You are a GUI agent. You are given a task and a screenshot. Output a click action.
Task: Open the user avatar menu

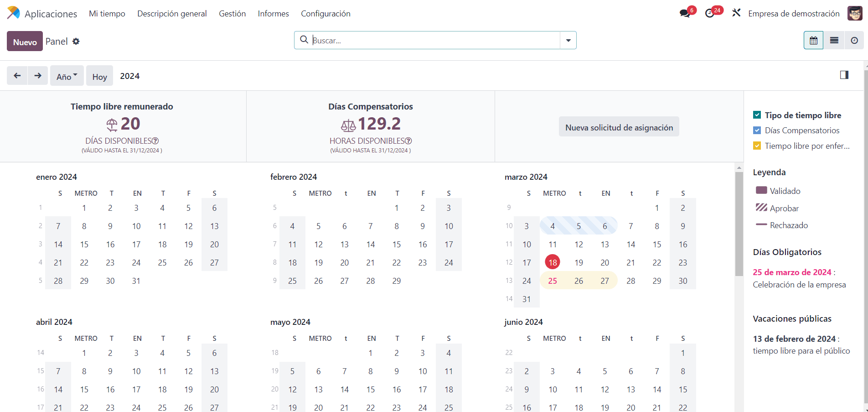855,13
